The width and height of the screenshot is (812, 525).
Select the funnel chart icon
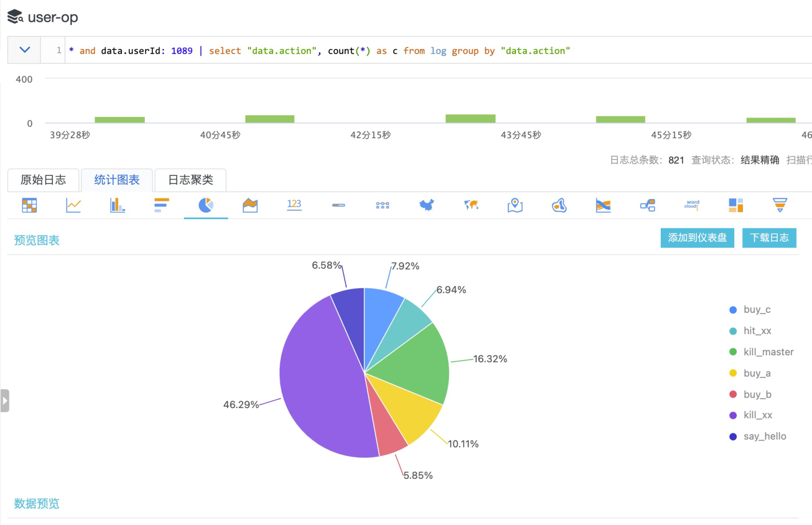(780, 205)
